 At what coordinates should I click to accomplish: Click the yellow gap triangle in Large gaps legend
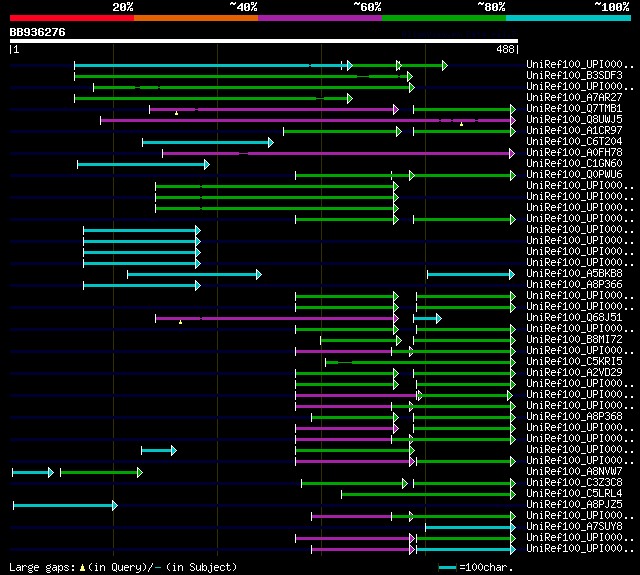82,568
